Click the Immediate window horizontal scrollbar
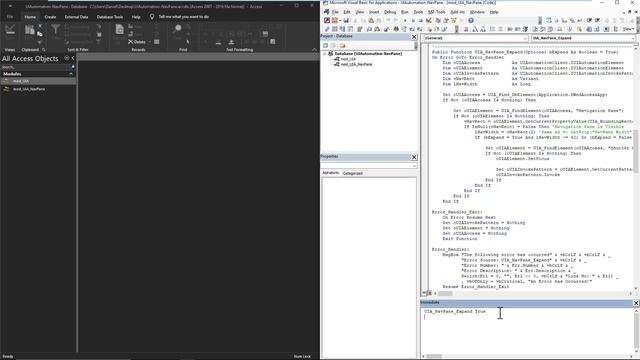Screen dimensions: 640x360 (434, 356)
